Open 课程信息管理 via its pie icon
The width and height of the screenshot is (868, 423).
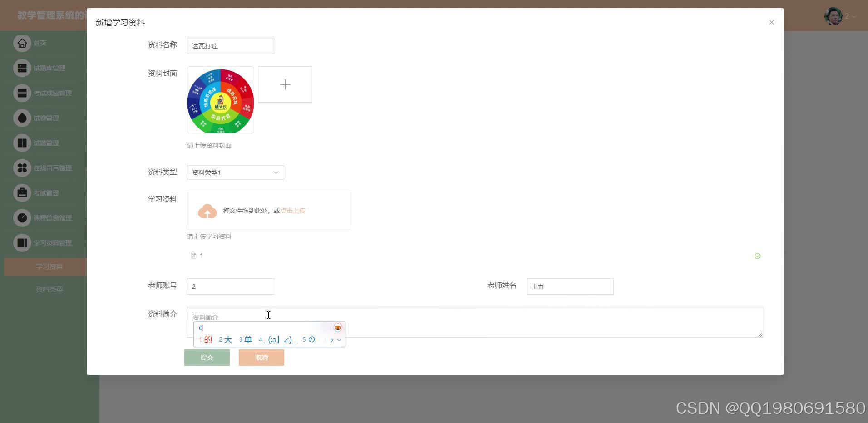coord(22,217)
